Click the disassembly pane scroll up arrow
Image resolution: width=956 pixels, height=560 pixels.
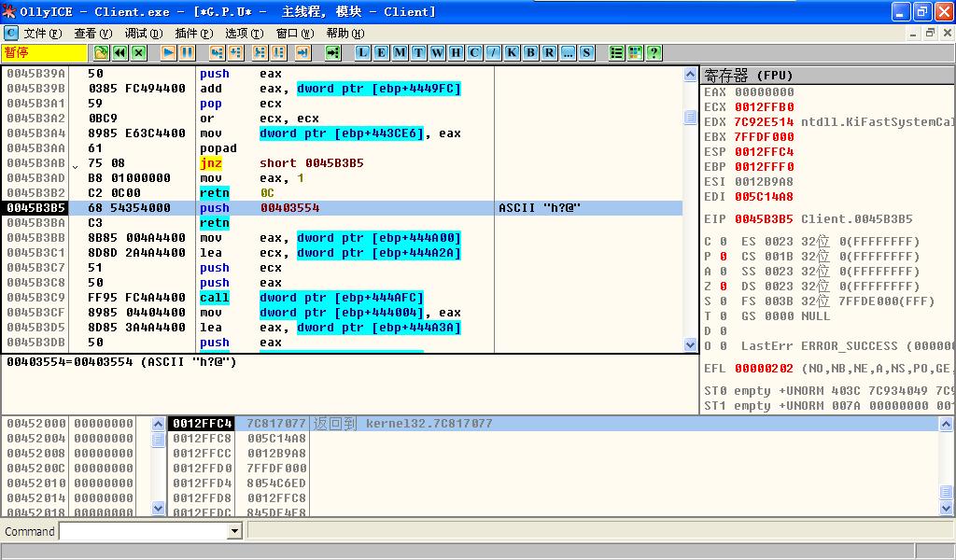point(690,74)
